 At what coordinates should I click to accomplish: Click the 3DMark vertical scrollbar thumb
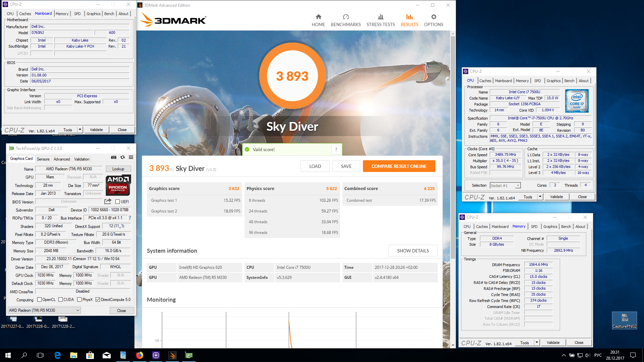tap(453, 147)
